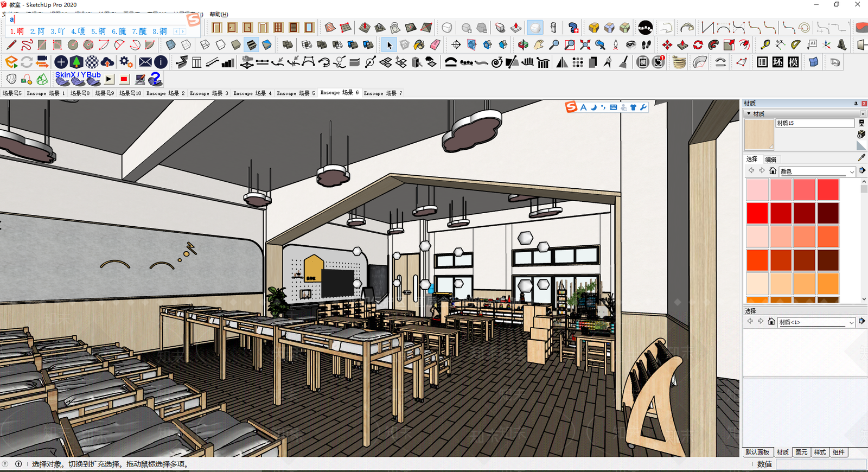The image size is (868, 472).
Task: Choose the Pencil line tool
Action: point(11,45)
